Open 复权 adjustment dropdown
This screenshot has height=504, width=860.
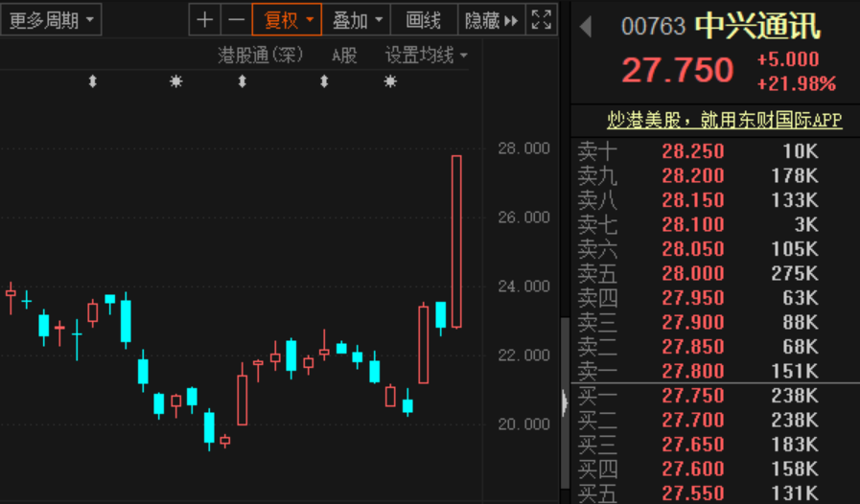pos(287,20)
